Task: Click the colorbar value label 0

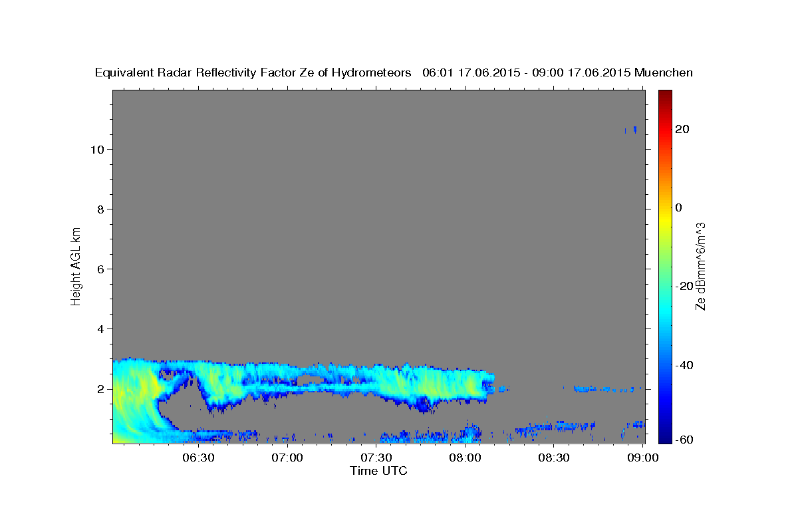Action: point(678,207)
